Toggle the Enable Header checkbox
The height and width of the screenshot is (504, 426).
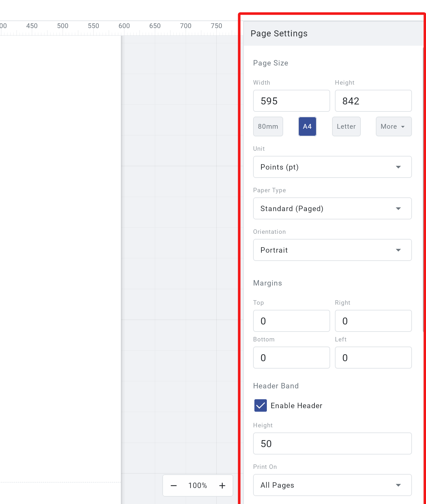(260, 406)
